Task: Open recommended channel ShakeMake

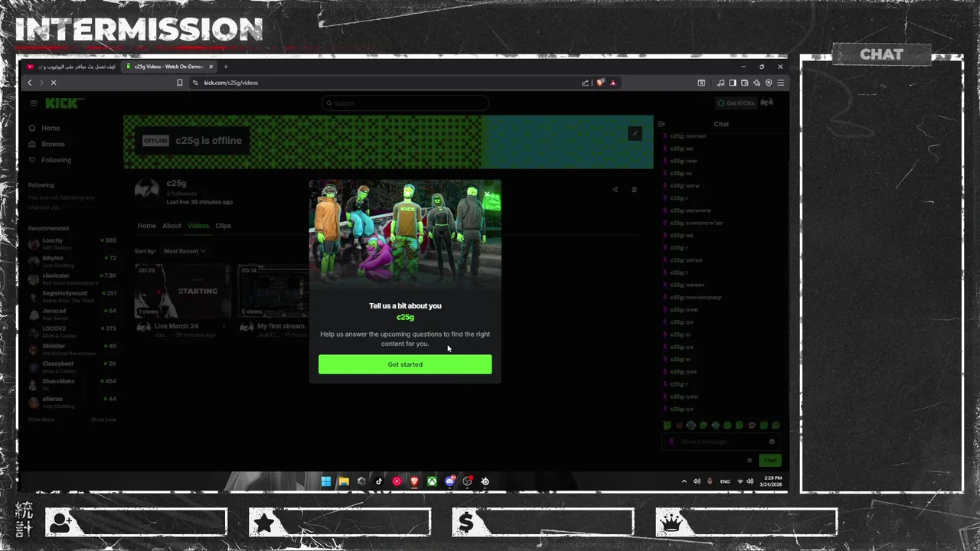Action: point(71,384)
